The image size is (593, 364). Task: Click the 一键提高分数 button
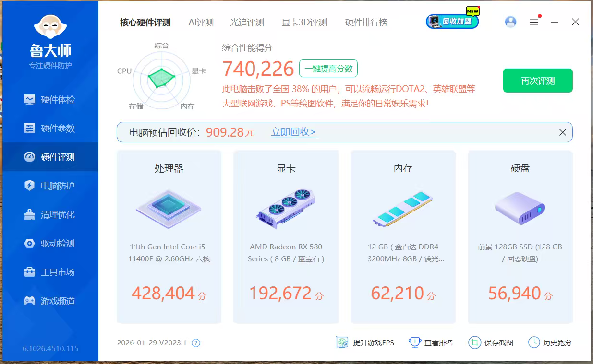pos(328,69)
